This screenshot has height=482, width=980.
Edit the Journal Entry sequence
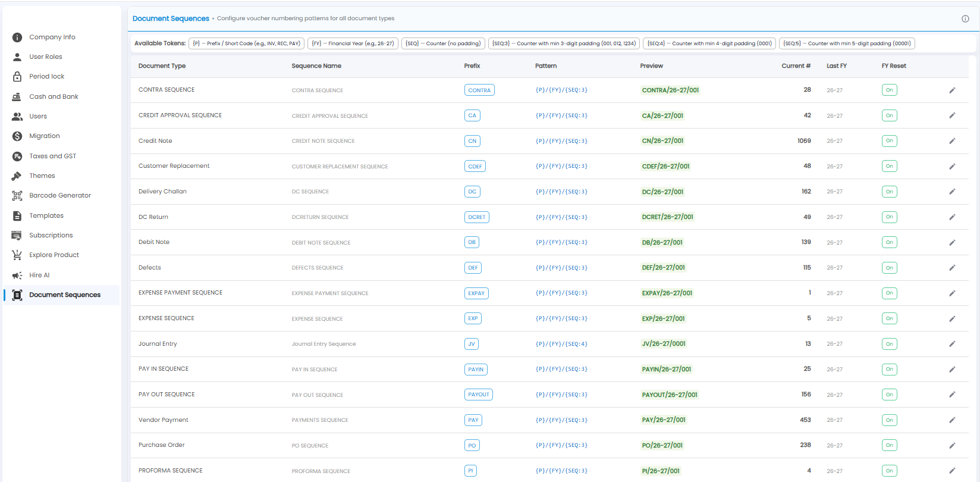pos(952,344)
